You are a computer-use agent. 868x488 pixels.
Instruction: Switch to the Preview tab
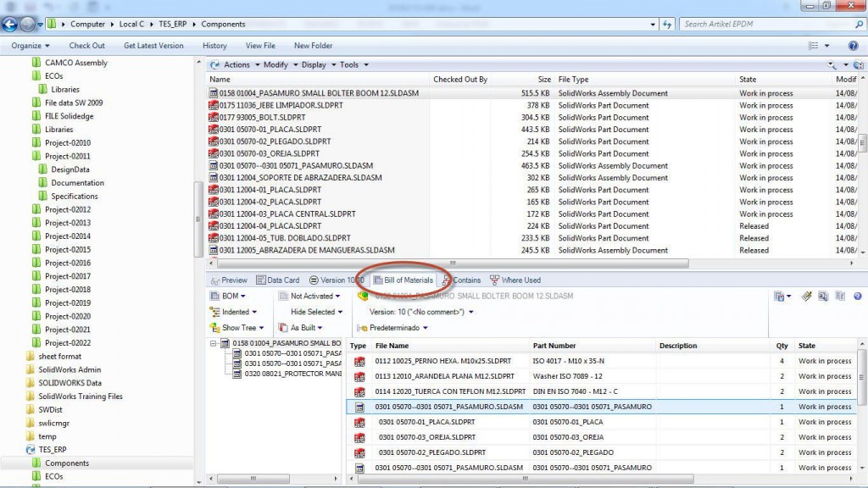pos(228,280)
